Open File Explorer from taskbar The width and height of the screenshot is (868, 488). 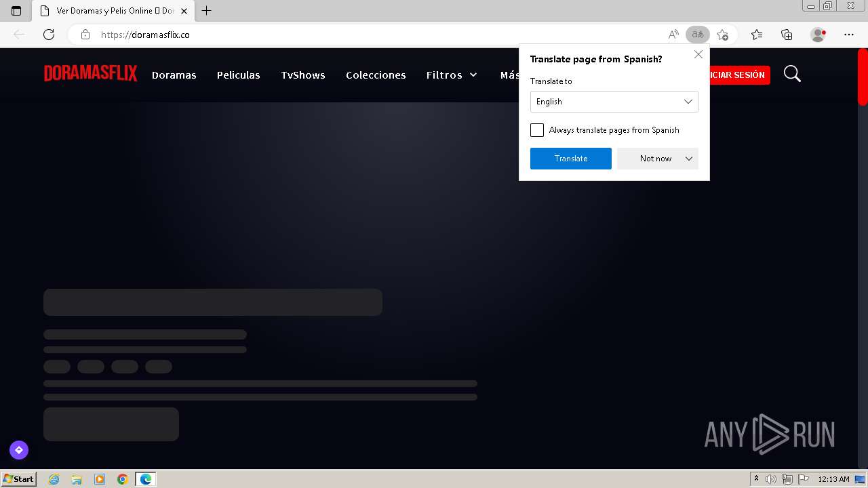77,479
